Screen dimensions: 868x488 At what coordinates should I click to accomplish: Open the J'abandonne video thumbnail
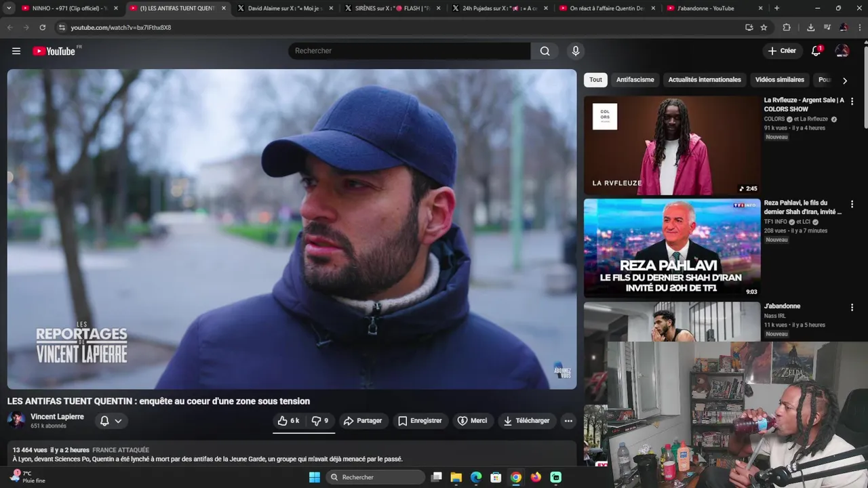point(672,322)
